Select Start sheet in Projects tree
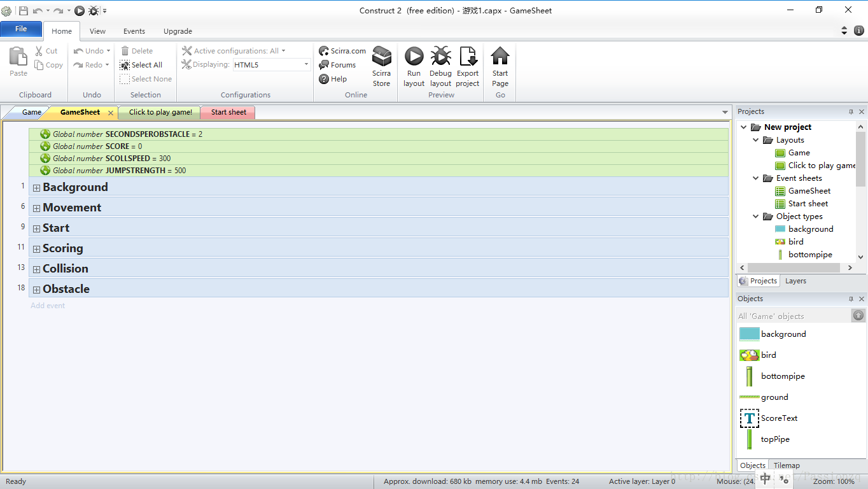The image size is (868, 489). [801, 204]
